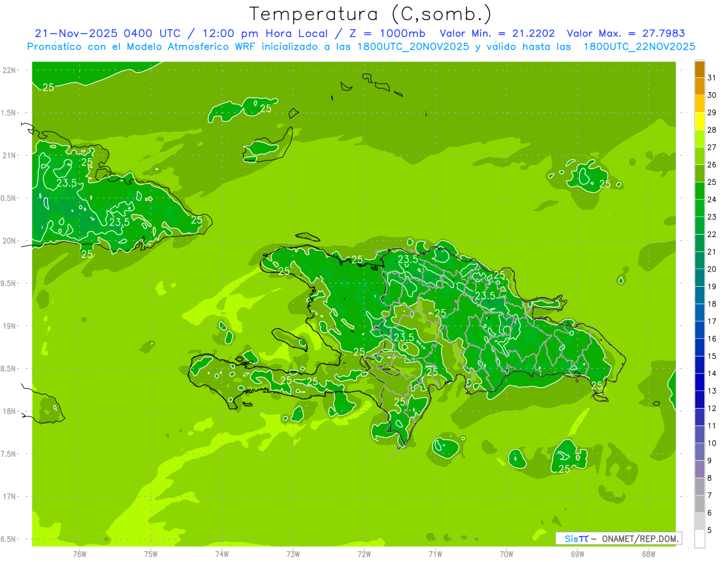
Task: Pick the orange swatch between 30 and 31
Action: [x=699, y=87]
